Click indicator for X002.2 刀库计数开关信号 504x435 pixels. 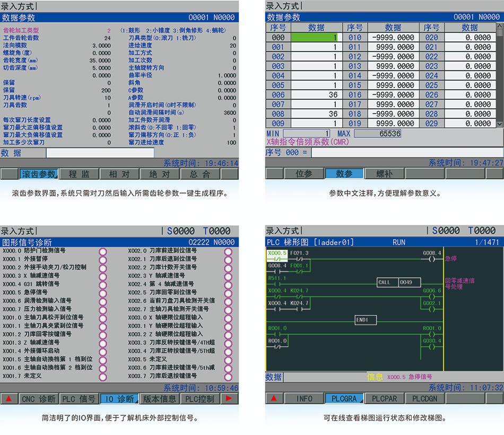[228, 268]
